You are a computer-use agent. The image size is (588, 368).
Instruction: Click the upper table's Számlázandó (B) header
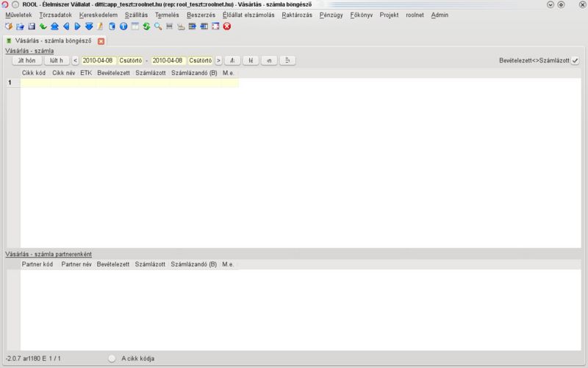click(194, 73)
